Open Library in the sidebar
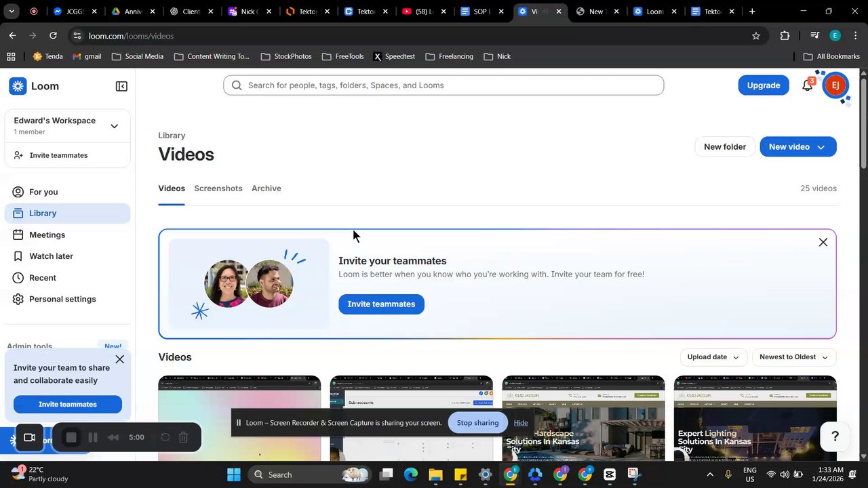Viewport: 868px width, 488px height. (x=68, y=213)
